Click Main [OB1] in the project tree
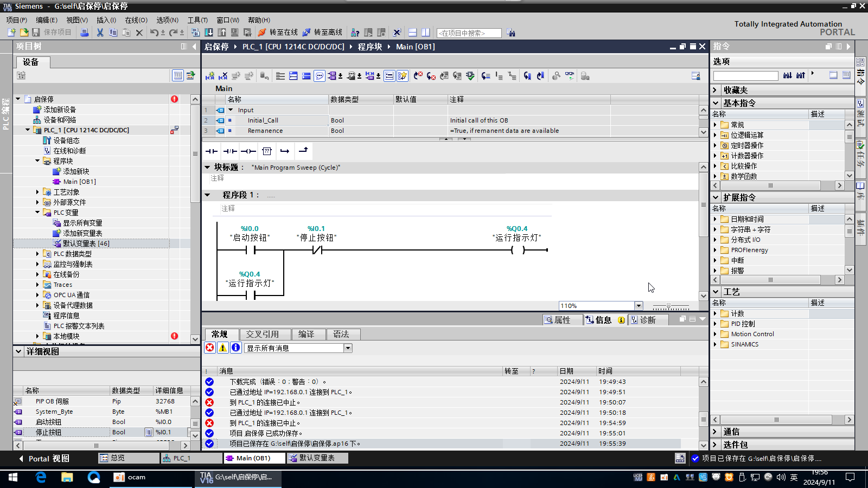This screenshot has height=488, width=868. 79,182
